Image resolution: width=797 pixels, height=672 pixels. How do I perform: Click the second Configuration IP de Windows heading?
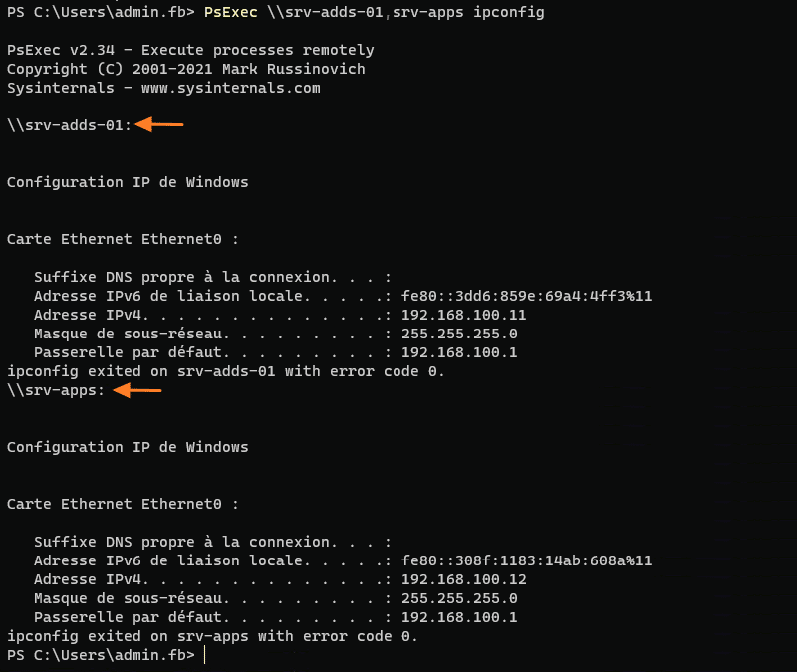click(128, 447)
